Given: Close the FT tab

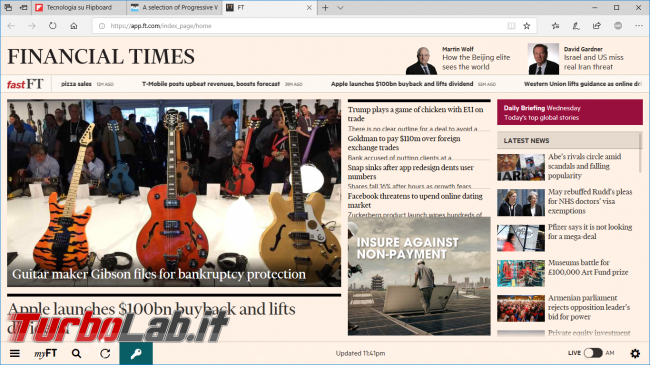Looking at the screenshot, I should (309, 7).
